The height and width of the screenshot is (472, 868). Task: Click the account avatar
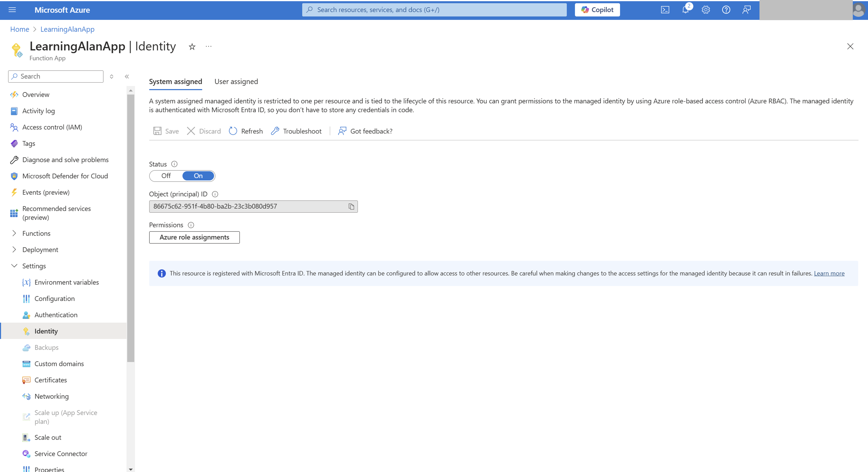coord(859,10)
